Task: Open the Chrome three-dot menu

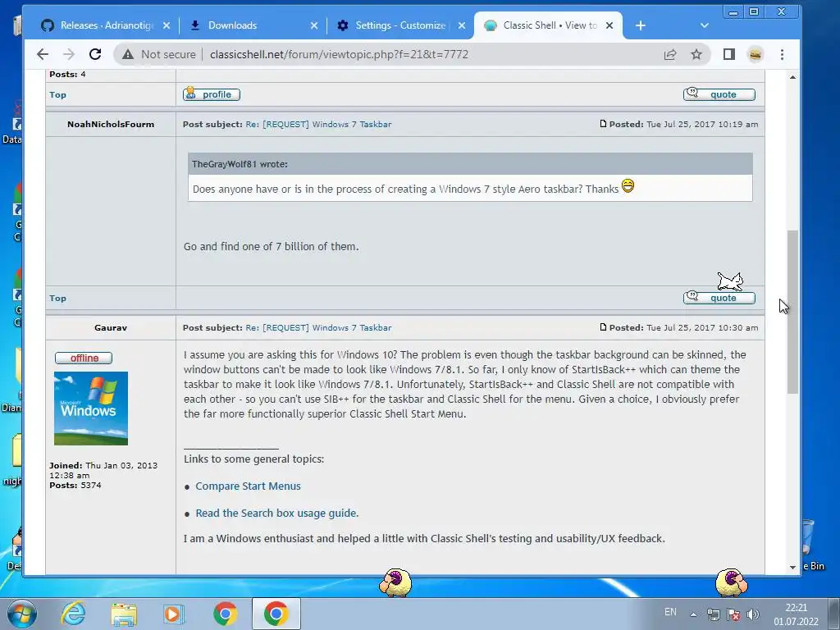Action: click(782, 54)
